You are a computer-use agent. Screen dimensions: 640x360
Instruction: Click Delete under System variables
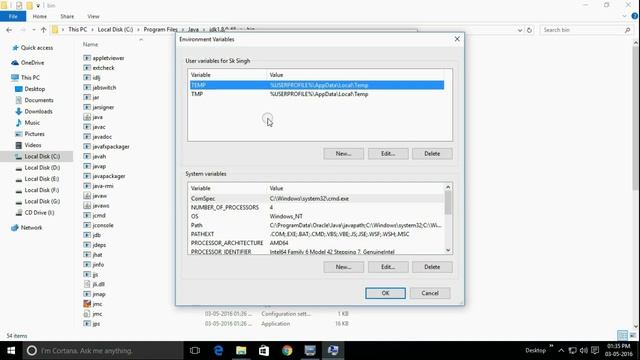(432, 267)
